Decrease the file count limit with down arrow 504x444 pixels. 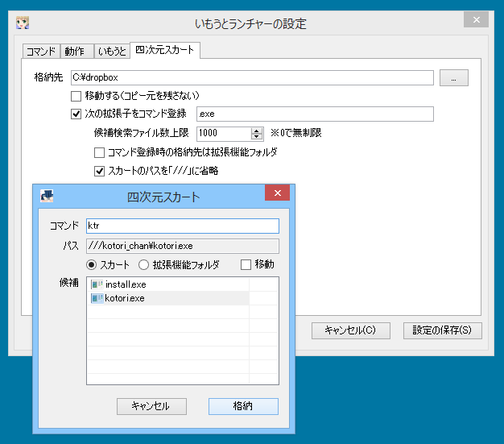[x=257, y=136]
